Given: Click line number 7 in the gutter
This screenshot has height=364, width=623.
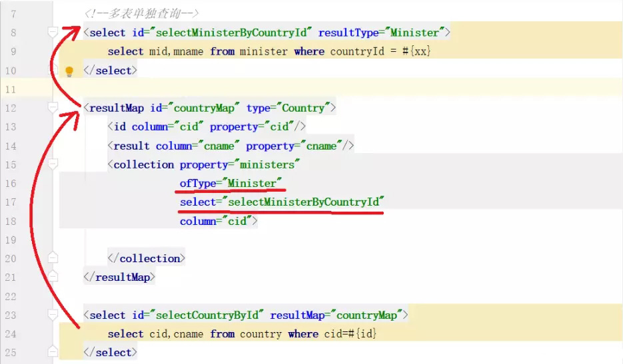Looking at the screenshot, I should click(13, 14).
